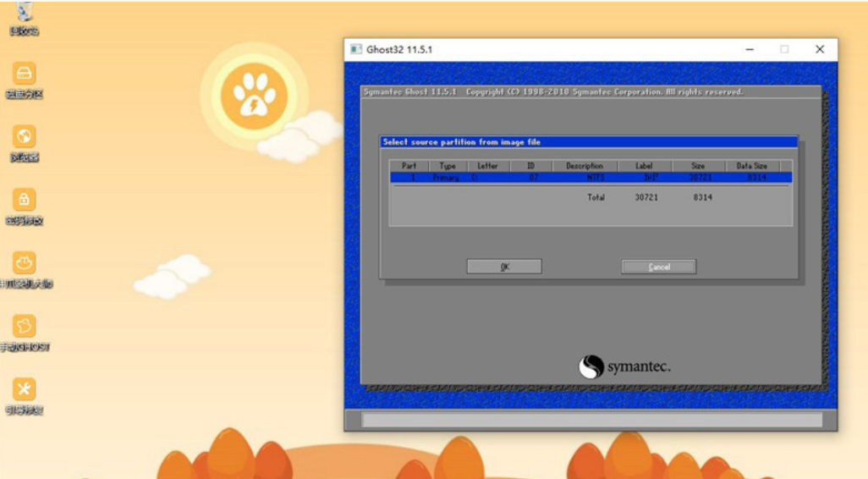This screenshot has width=868, height=479.
Task: Click the Type column header
Action: pyautogui.click(x=448, y=166)
